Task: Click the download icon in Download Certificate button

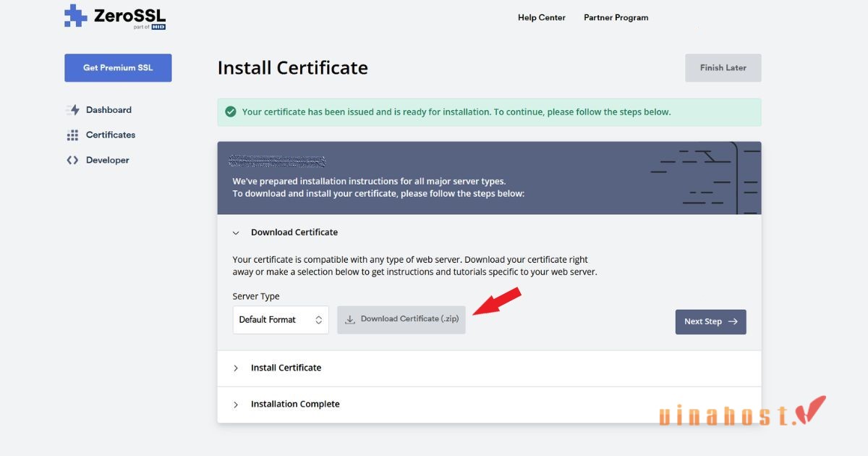Action: coord(350,319)
